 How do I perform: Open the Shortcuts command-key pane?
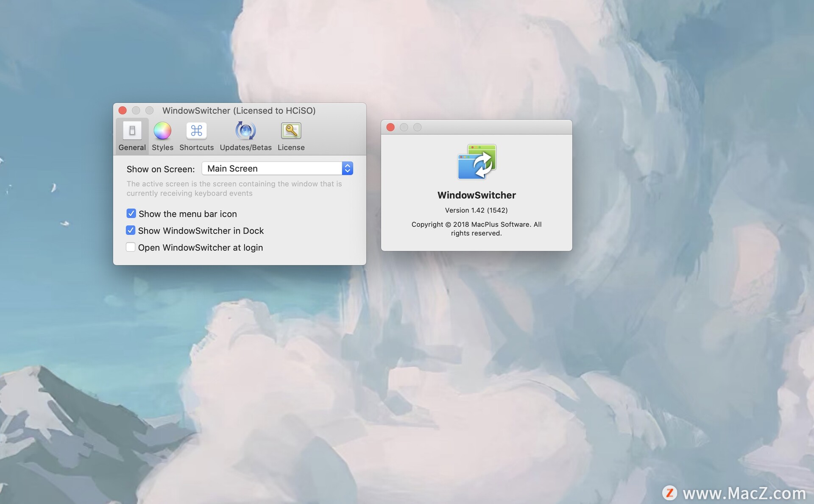pos(196,136)
